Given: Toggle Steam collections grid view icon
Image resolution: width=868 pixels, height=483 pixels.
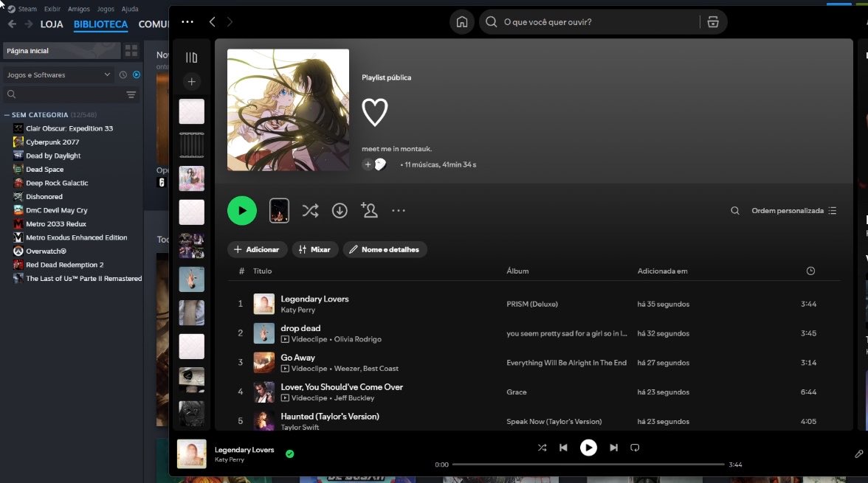Looking at the screenshot, I should click(131, 51).
